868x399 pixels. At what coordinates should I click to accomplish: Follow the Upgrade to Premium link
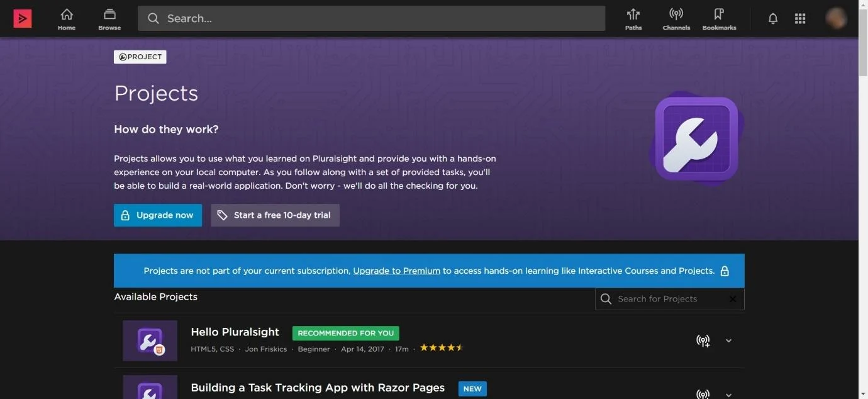pos(396,271)
